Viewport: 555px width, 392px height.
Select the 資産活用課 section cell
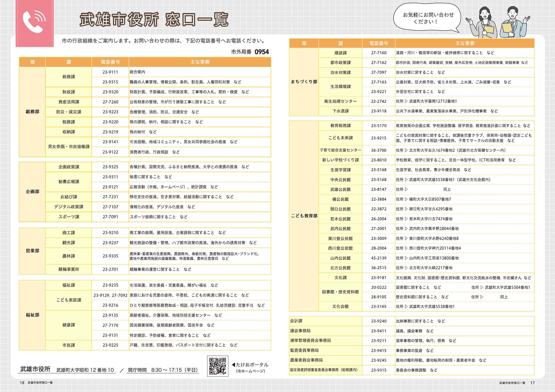(x=69, y=102)
